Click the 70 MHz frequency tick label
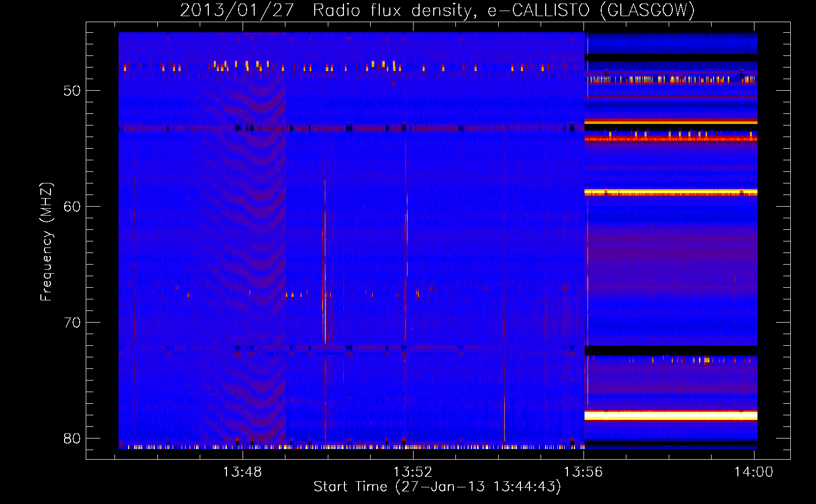816x504 pixels. tap(72, 323)
